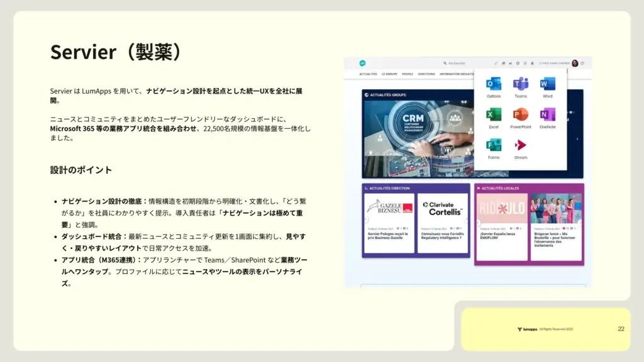Go to the PEOPLE navigation tab
The width and height of the screenshot is (644, 362).
408,74
